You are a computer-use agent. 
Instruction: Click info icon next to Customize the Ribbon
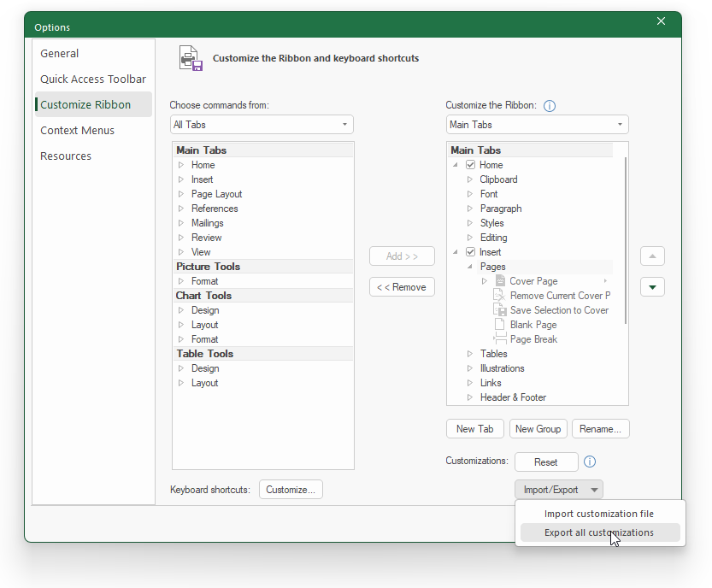(550, 106)
